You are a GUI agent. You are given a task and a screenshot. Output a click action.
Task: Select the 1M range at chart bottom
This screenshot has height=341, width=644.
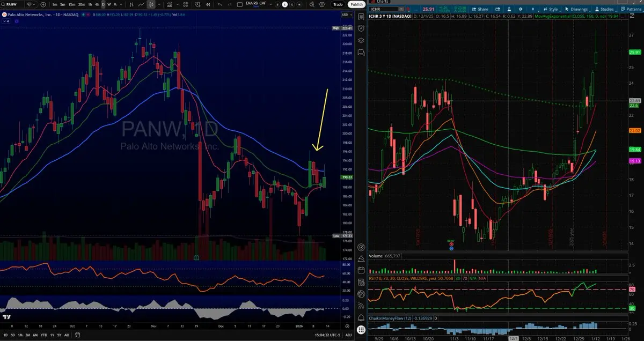pos(20,335)
